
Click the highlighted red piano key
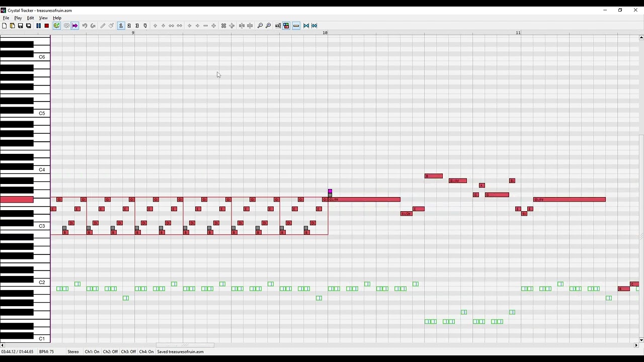17,200
